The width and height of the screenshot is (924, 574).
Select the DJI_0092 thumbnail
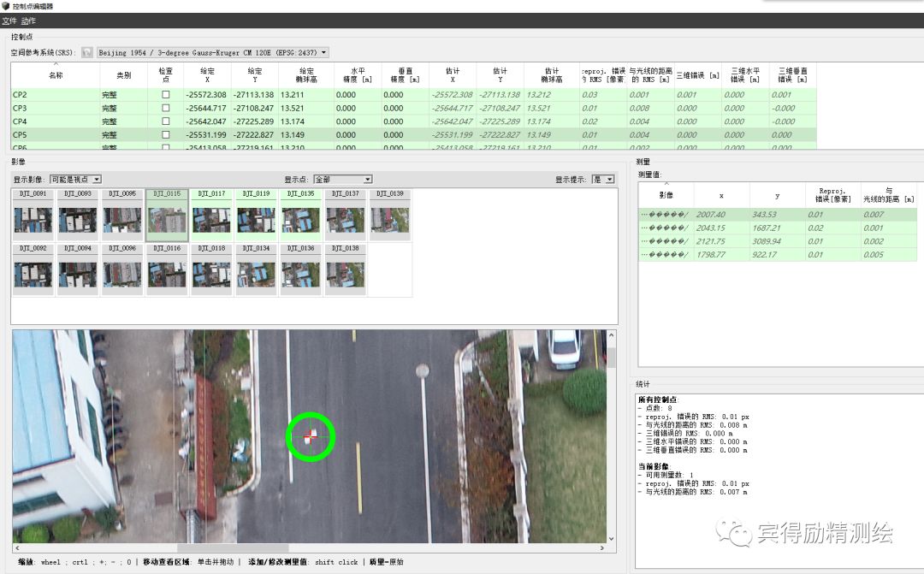(x=33, y=270)
